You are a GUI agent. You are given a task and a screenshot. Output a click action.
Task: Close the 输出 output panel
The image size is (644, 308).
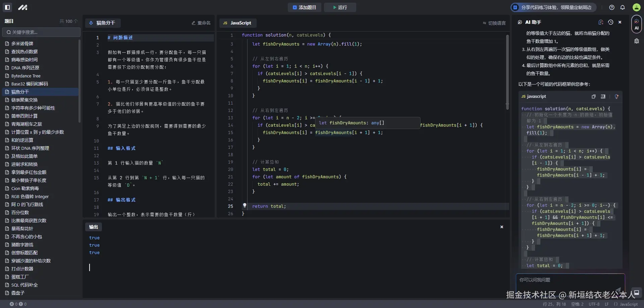point(502,227)
